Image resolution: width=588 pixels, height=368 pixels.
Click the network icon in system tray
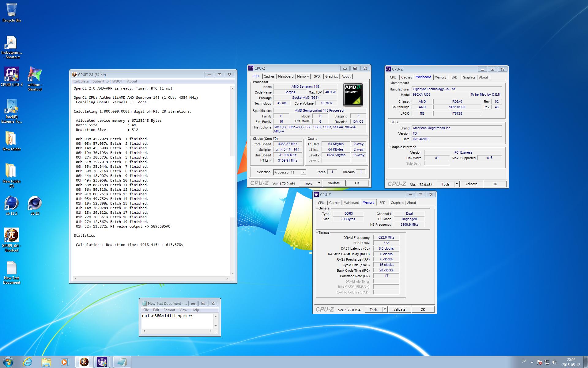547,362
